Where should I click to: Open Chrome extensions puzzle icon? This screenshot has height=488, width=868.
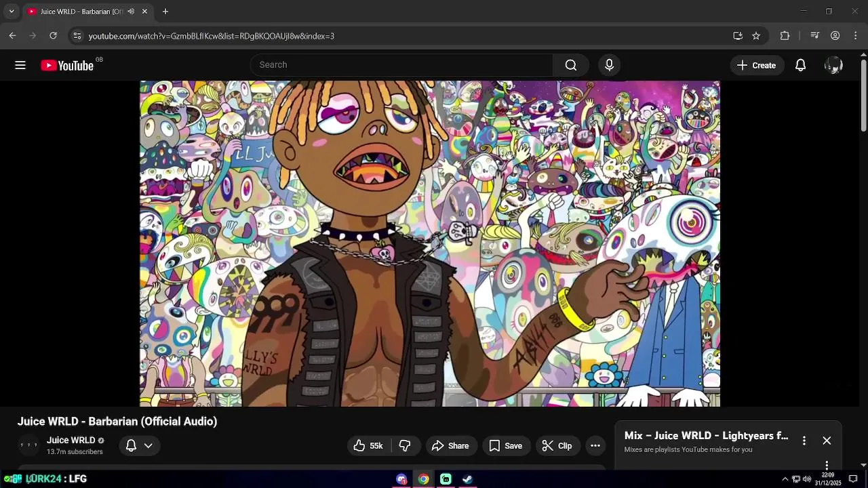[785, 36]
